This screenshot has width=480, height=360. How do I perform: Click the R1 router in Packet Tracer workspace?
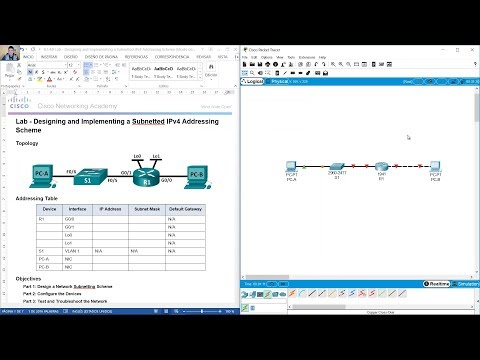coord(381,167)
